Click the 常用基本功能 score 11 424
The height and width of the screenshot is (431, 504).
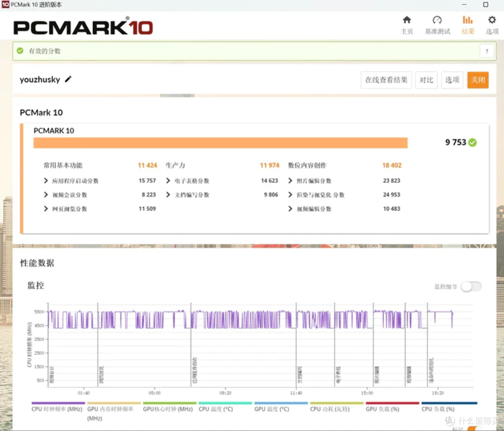(x=147, y=166)
